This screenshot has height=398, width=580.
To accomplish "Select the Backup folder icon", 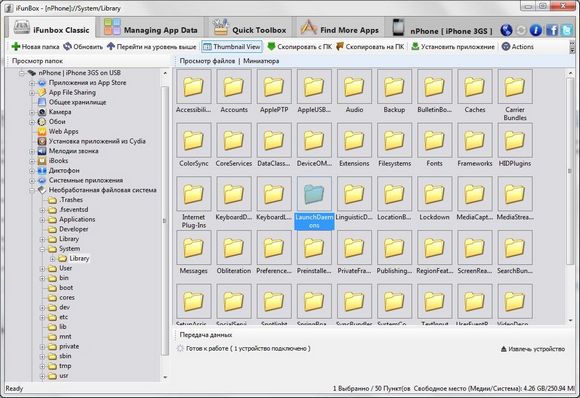I will (x=394, y=87).
